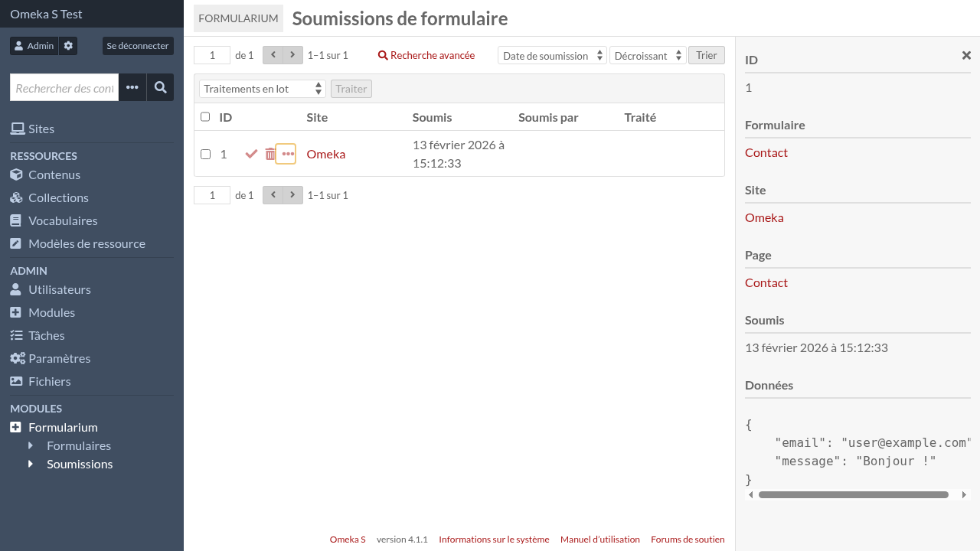The image size is (980, 551).
Task: Open search options via the ellipsis beside search field
Action: click(x=132, y=87)
